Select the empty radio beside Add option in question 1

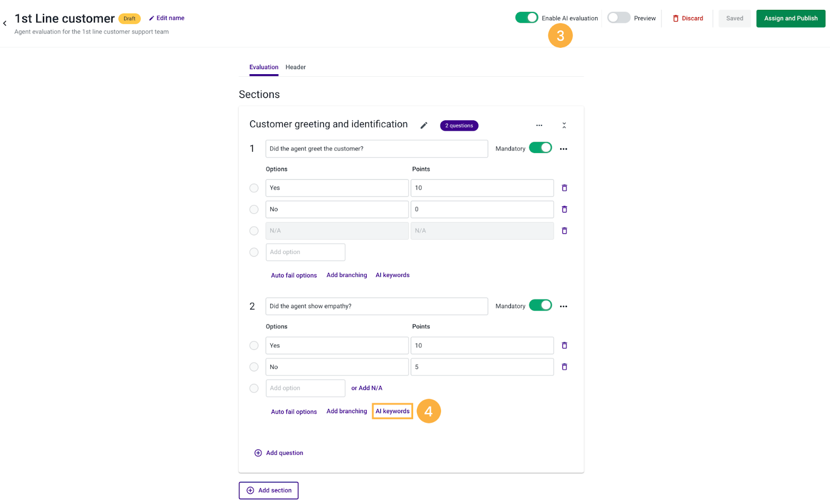click(x=254, y=252)
